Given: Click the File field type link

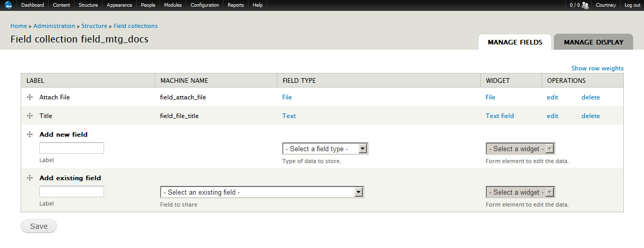Looking at the screenshot, I should (287, 97).
